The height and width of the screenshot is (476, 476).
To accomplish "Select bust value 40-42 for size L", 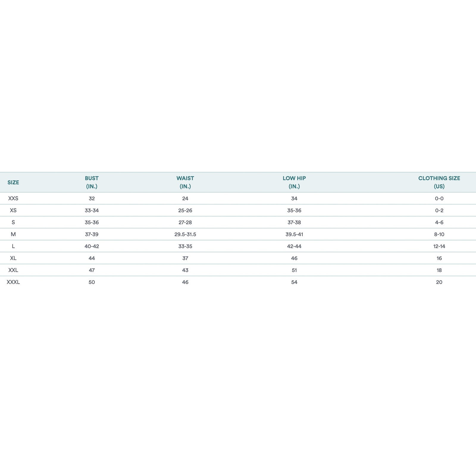I will tap(92, 246).
